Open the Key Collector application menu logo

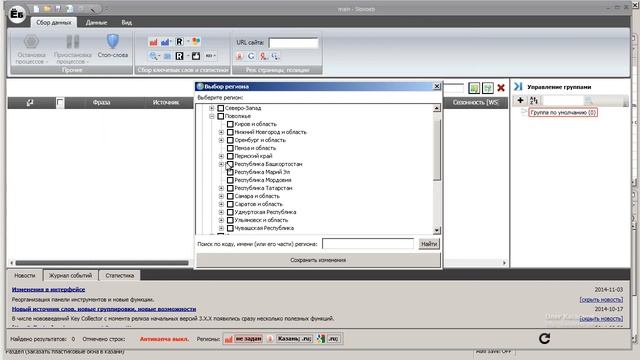(x=17, y=15)
